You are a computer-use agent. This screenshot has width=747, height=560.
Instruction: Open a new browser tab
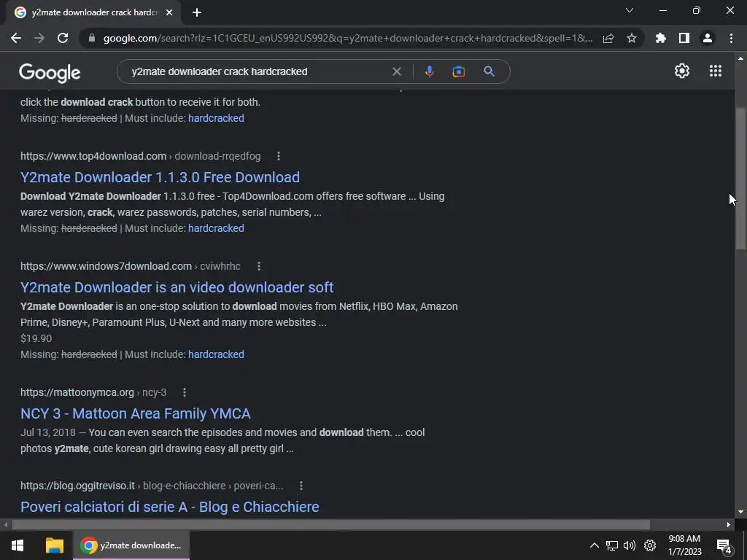click(x=197, y=12)
